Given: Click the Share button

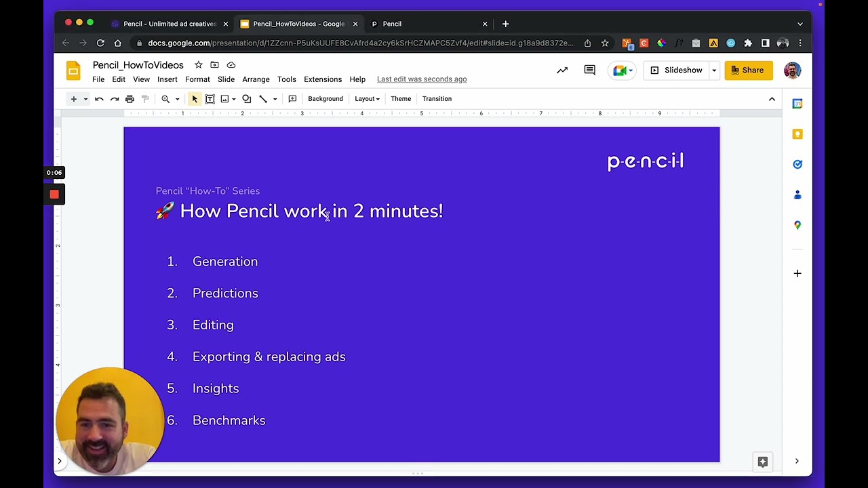Looking at the screenshot, I should (748, 70).
